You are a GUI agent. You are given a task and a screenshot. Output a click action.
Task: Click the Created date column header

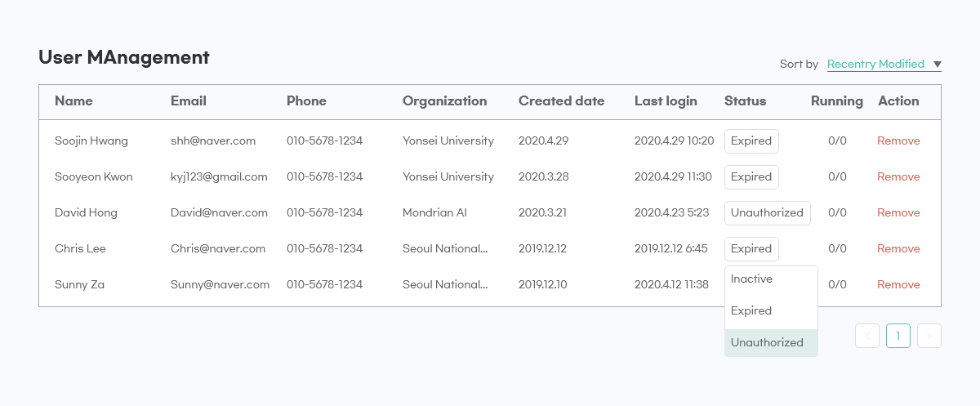(561, 101)
